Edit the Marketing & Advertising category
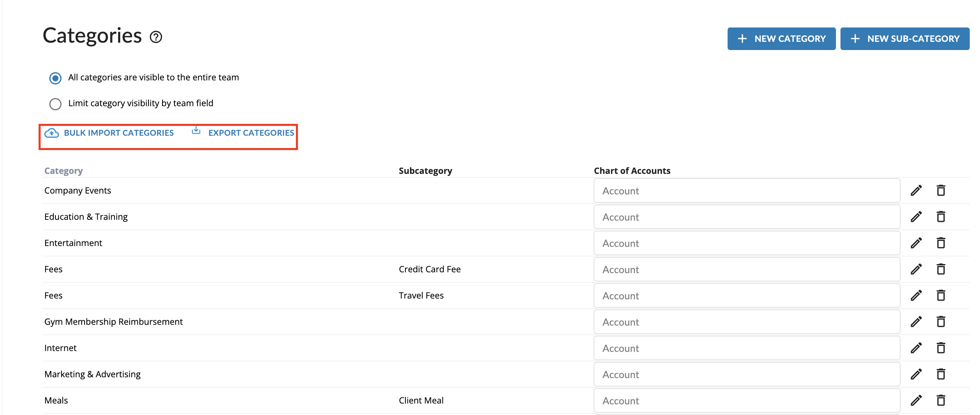The image size is (980, 415). point(916,374)
